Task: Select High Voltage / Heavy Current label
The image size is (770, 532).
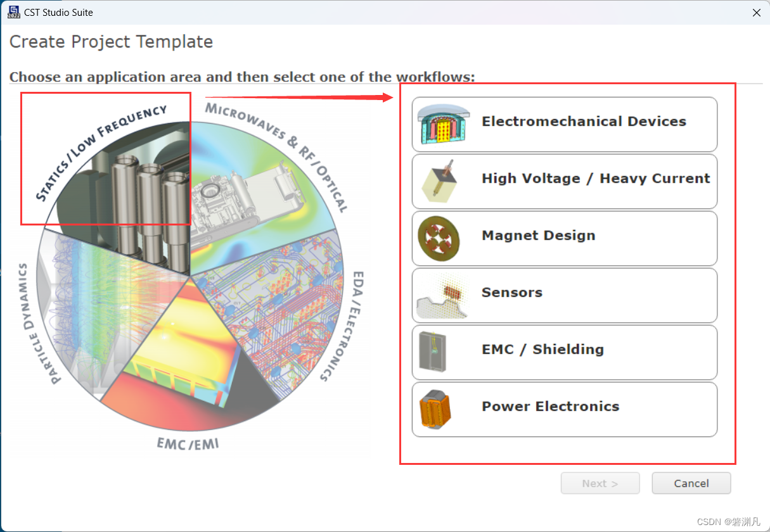Action: point(596,179)
